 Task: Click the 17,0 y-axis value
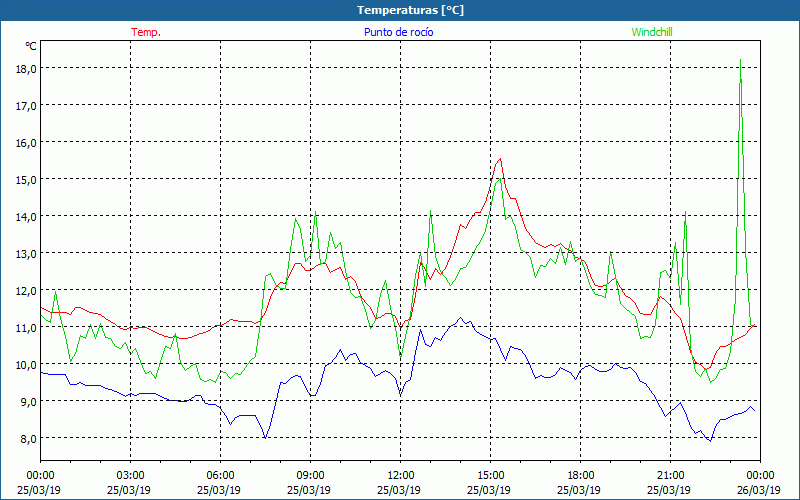(x=27, y=106)
